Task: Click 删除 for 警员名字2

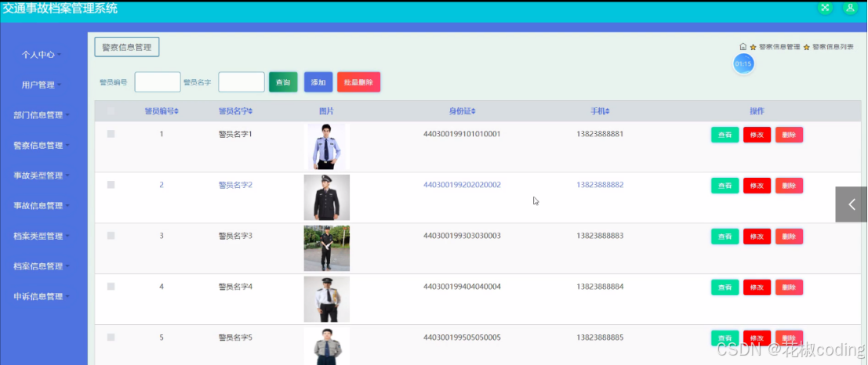Action: 789,186
